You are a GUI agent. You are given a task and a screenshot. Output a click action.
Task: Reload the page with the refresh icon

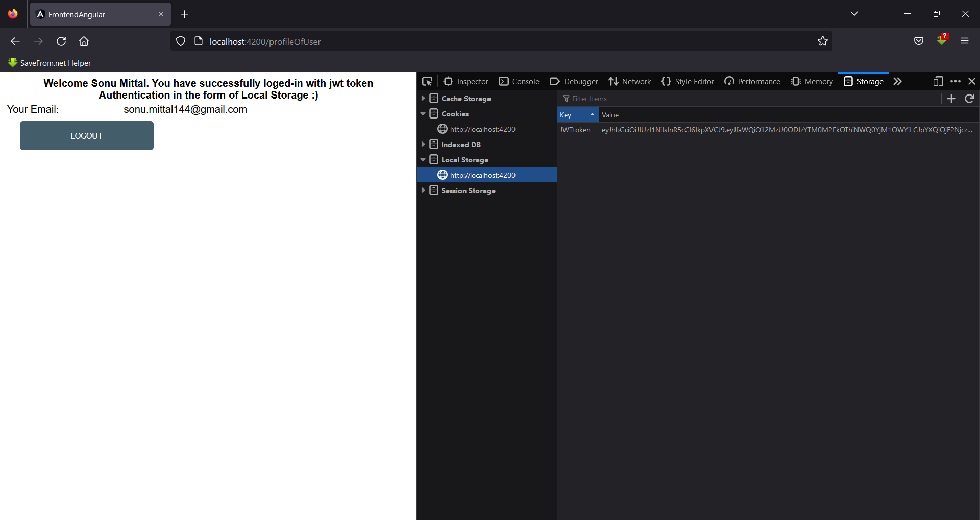click(x=61, y=41)
